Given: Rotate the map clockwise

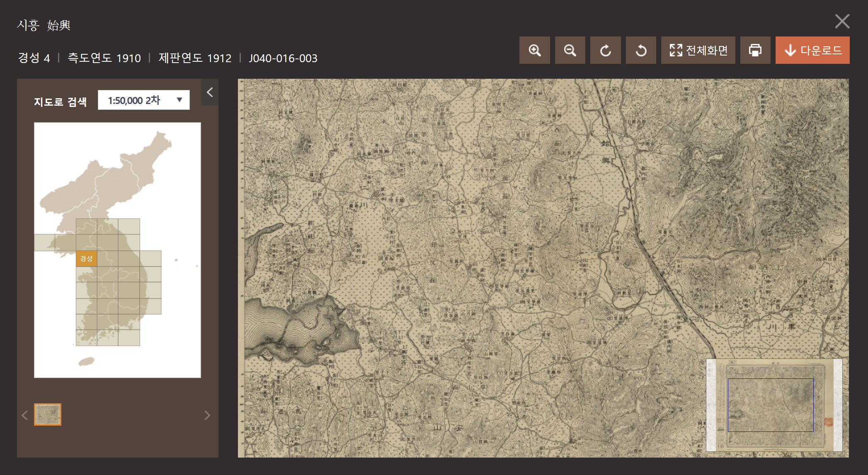Looking at the screenshot, I should [605, 50].
